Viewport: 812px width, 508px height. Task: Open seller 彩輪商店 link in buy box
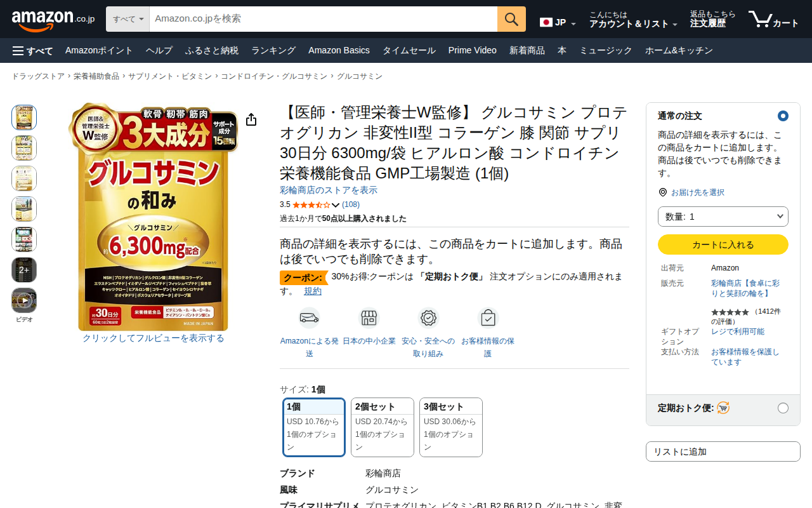pyautogui.click(x=745, y=288)
